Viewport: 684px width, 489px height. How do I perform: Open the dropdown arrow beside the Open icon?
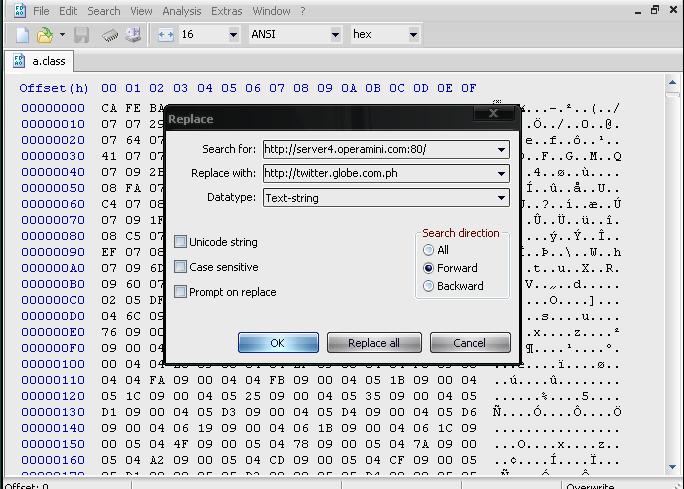(x=62, y=34)
